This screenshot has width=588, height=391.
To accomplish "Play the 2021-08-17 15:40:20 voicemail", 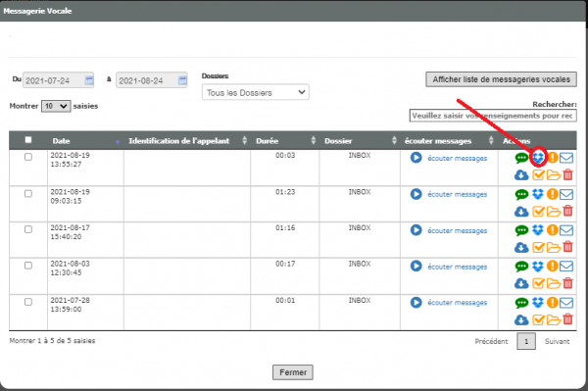I will [x=416, y=230].
